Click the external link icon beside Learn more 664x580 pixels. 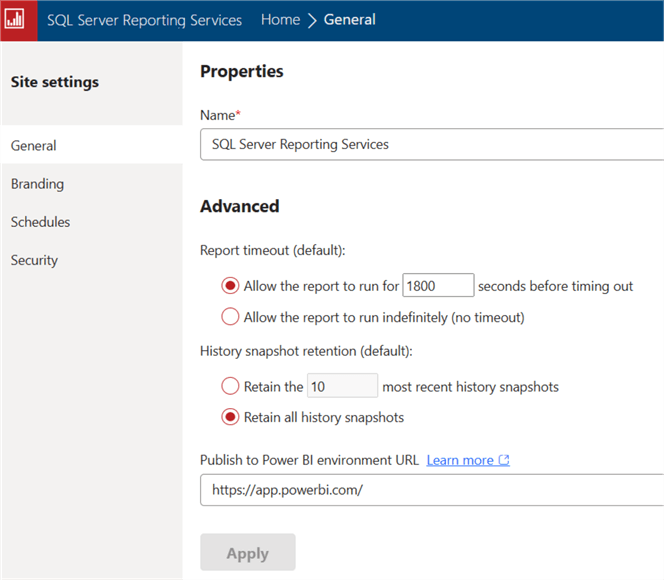pyautogui.click(x=504, y=461)
